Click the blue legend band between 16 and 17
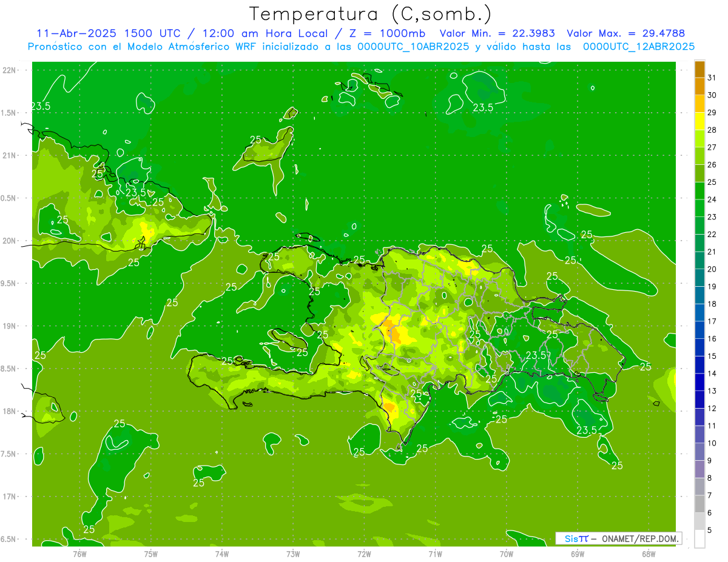 (x=699, y=330)
